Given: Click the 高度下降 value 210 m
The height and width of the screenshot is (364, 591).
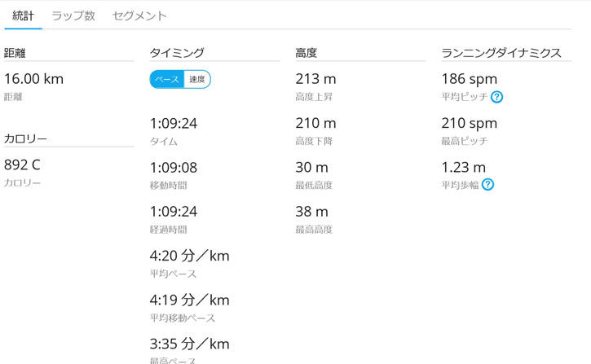Looking at the screenshot, I should click(315, 124).
